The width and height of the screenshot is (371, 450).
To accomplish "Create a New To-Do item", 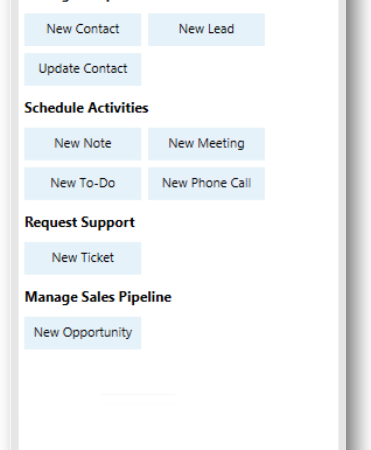I will pos(83,184).
